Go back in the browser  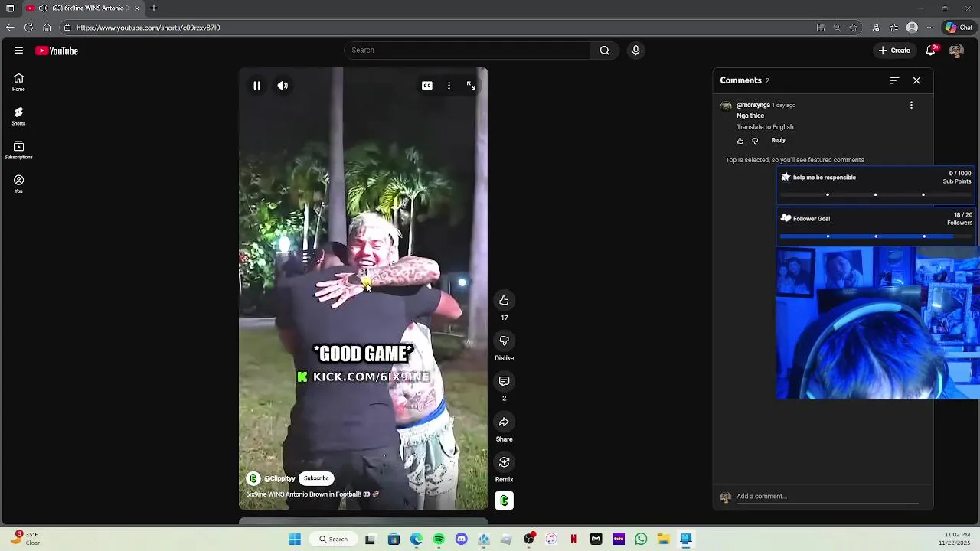tap(10, 28)
